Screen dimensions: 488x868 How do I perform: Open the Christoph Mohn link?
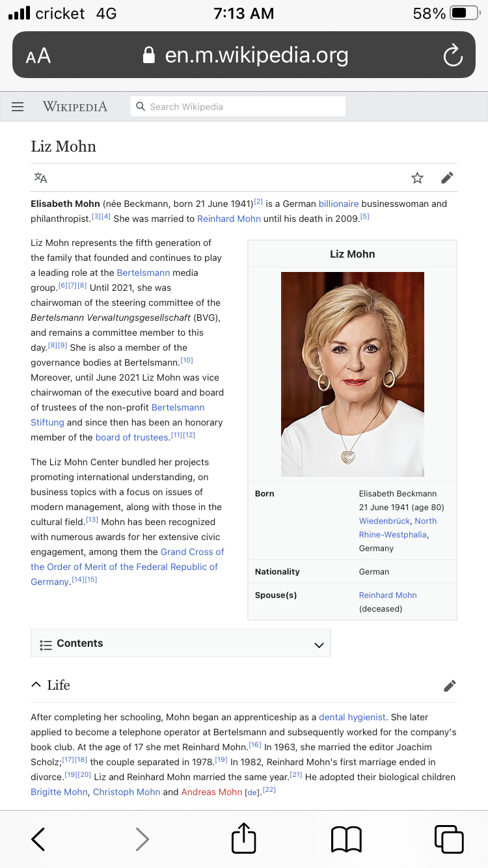click(126, 792)
